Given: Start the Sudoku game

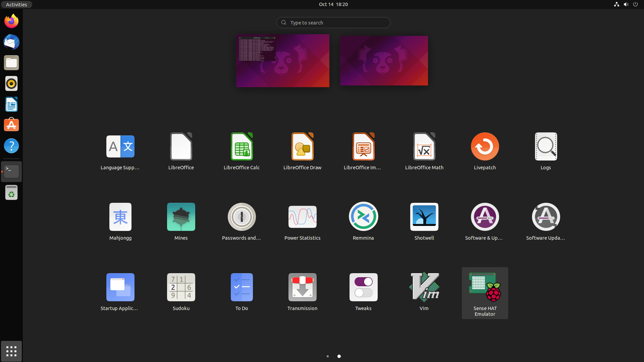Looking at the screenshot, I should (x=181, y=292).
